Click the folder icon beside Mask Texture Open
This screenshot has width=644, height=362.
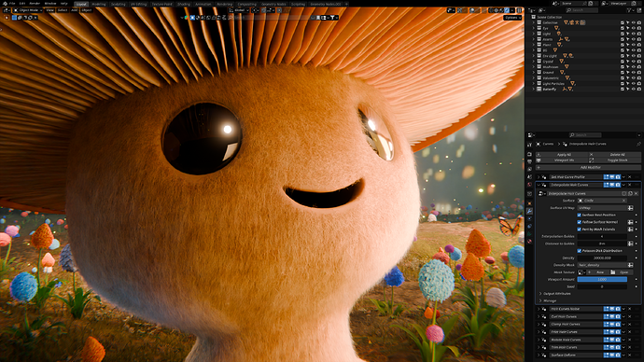point(613,272)
